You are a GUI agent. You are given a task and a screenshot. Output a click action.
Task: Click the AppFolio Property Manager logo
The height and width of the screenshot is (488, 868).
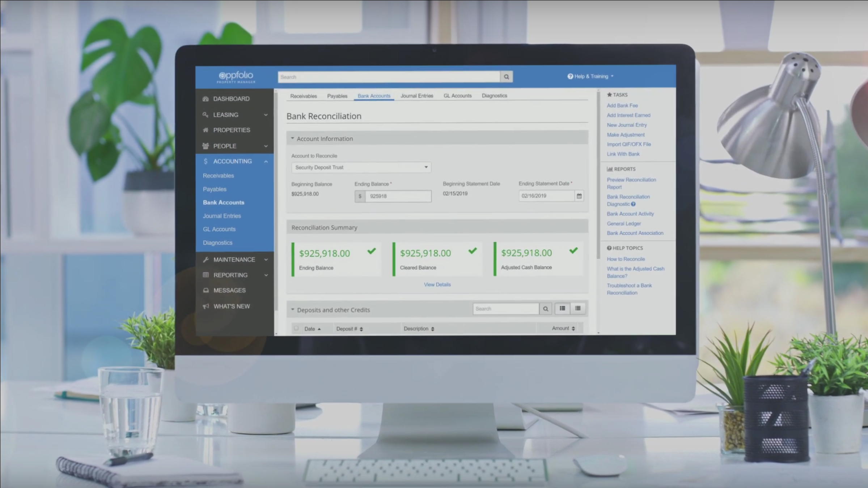236,77
